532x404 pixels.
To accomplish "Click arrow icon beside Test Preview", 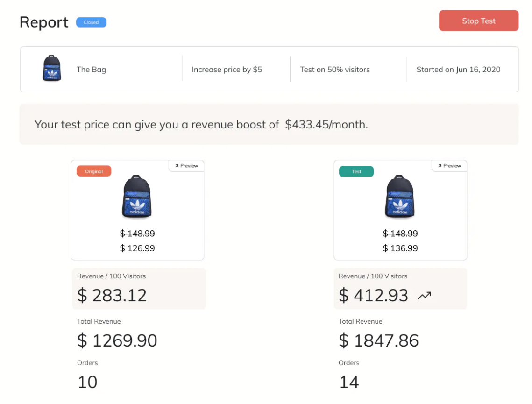I will point(440,166).
